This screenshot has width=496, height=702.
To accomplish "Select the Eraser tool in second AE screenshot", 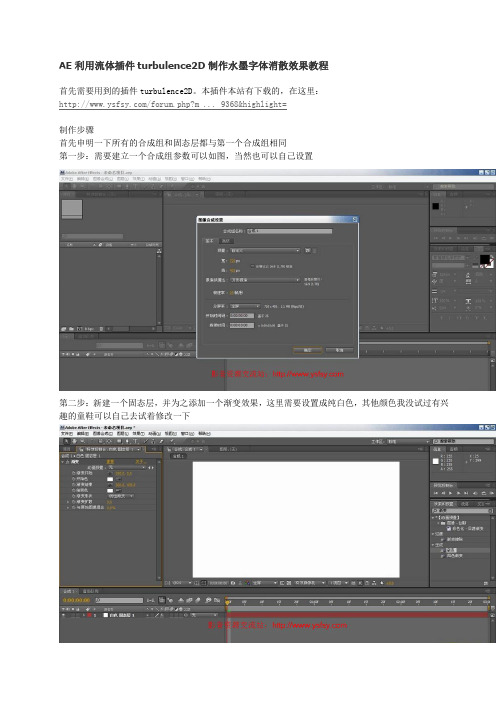I will [x=162, y=441].
